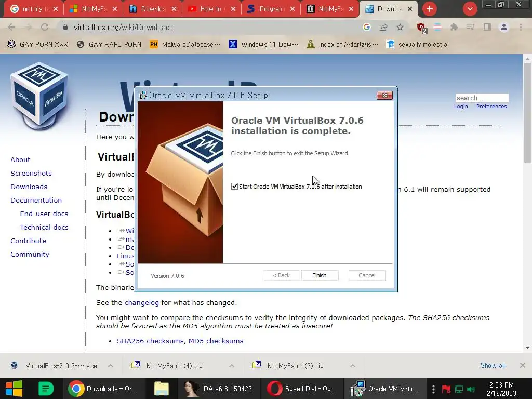Click the VirtualBox site search field
Screen dimensions: 532x399
(x=482, y=98)
